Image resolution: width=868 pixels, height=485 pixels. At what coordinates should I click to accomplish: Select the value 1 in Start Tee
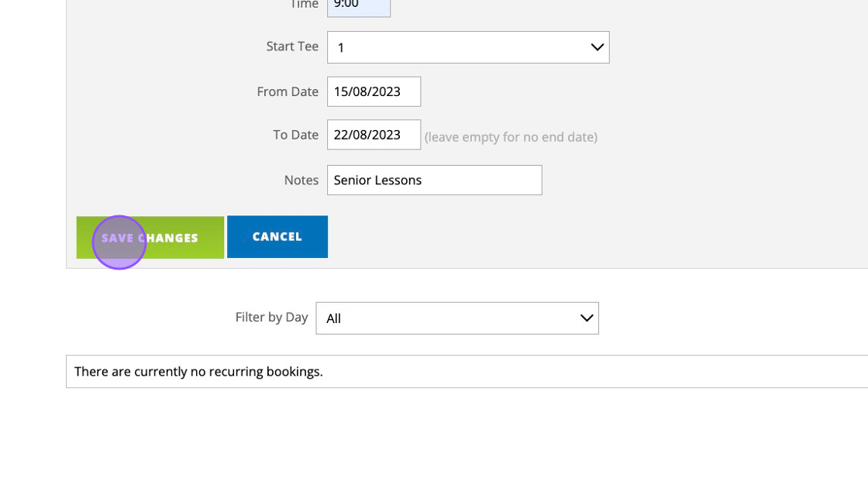[341, 48]
